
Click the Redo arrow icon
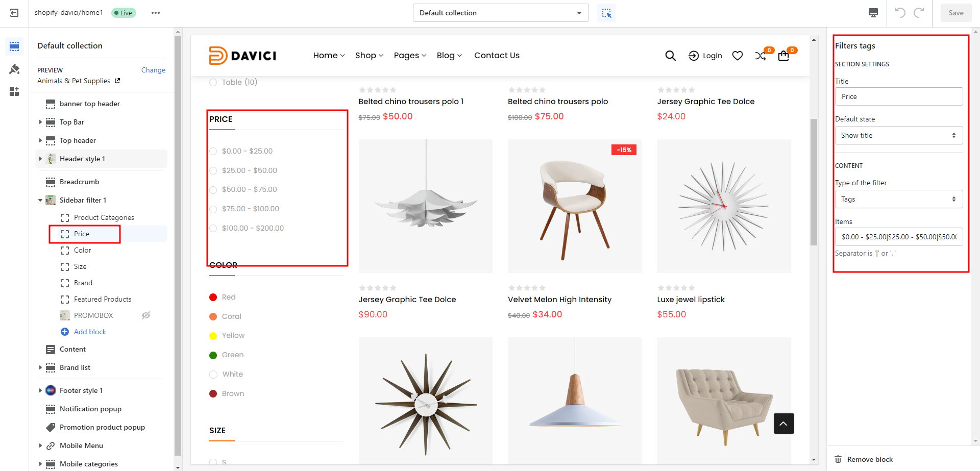click(919, 13)
